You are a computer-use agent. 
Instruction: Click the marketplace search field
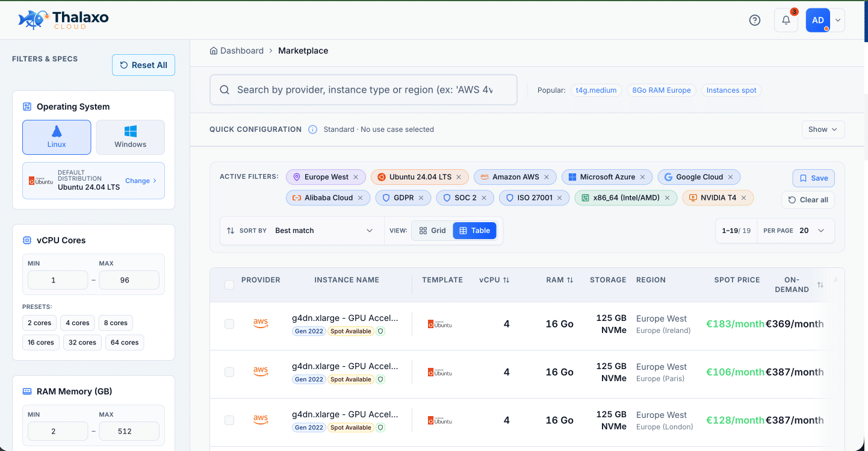[364, 90]
